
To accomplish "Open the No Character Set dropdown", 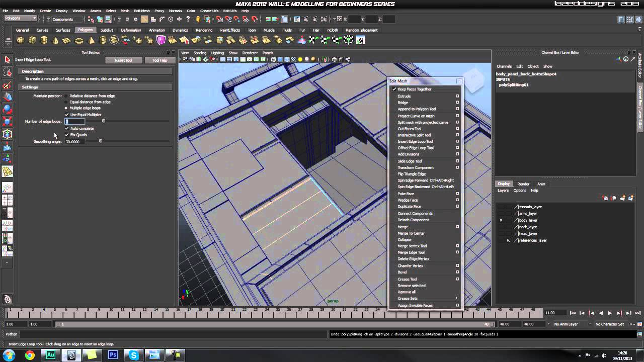I will click(x=610, y=324).
